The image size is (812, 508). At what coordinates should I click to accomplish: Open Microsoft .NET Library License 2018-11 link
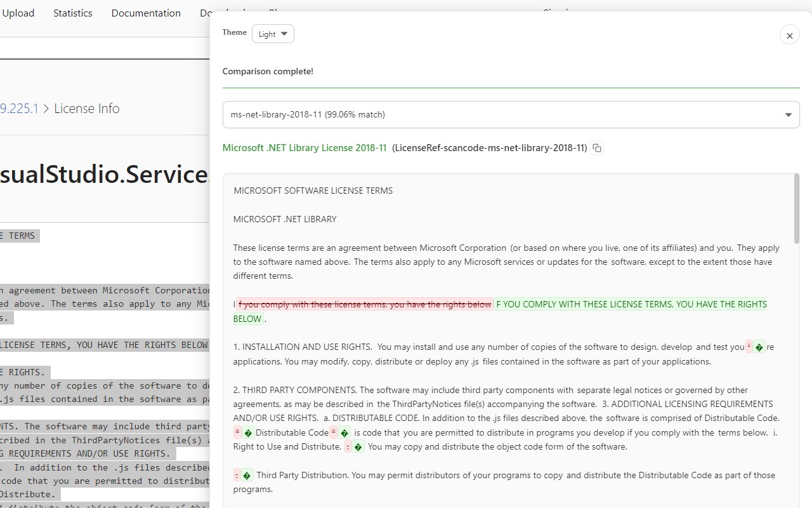click(304, 148)
